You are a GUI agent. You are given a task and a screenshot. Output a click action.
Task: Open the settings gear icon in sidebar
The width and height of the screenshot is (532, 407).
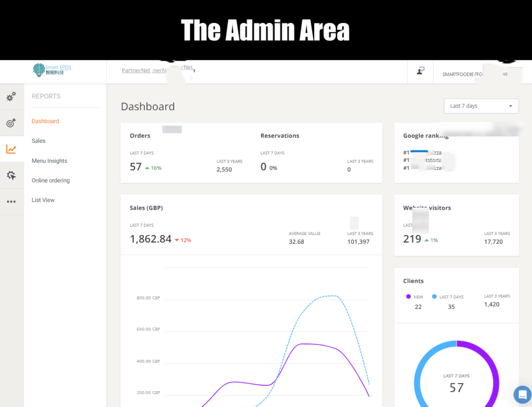[11, 96]
